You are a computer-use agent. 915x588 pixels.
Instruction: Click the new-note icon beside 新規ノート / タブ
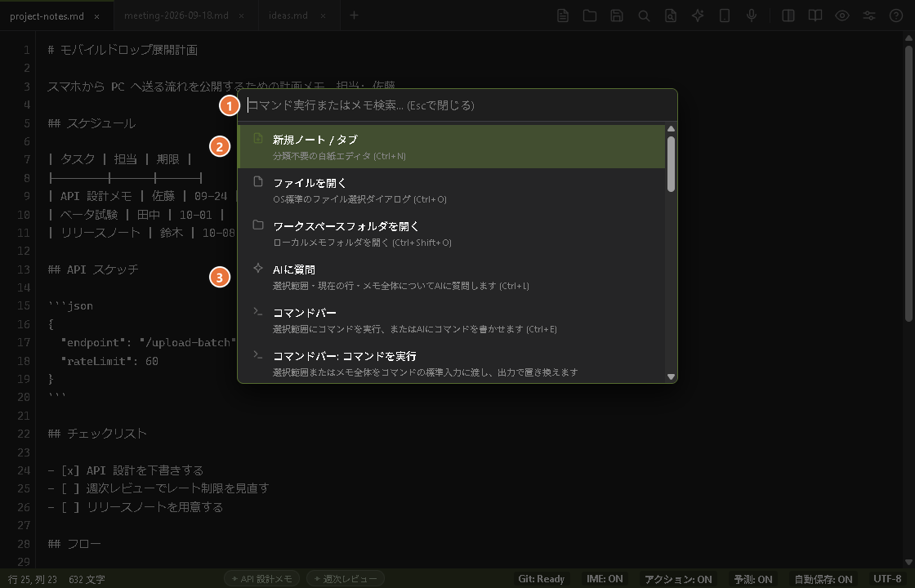click(258, 138)
